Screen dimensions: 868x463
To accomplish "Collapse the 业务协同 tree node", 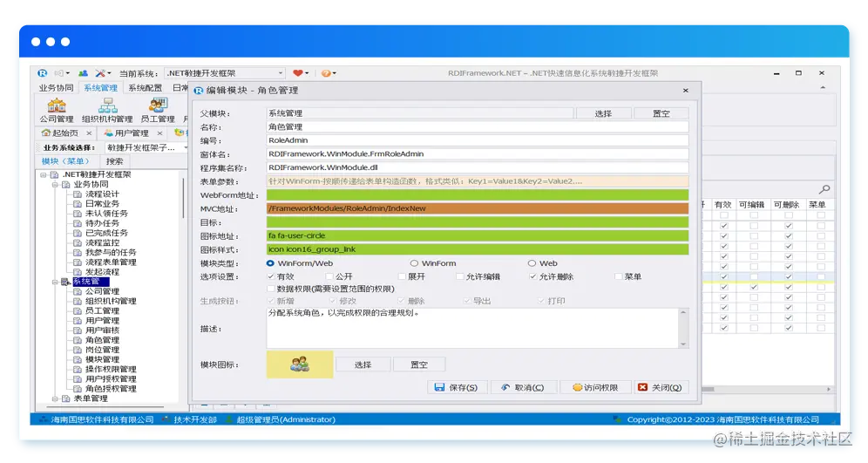I will (x=55, y=185).
